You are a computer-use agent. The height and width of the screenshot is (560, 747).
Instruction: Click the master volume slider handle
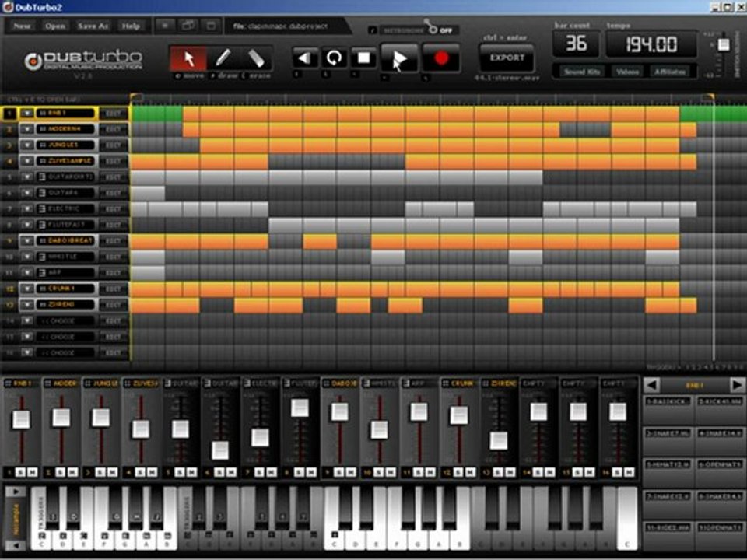tap(723, 44)
